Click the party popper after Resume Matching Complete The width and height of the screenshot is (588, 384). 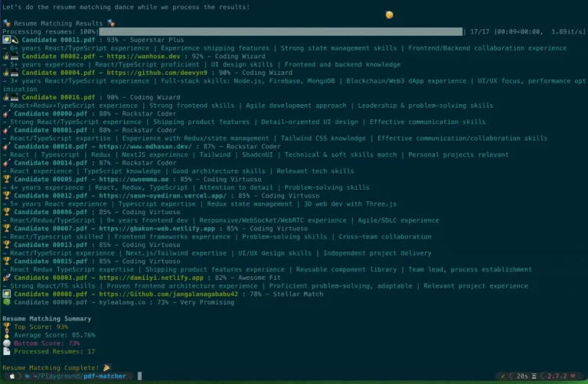pyautogui.click(x=106, y=368)
